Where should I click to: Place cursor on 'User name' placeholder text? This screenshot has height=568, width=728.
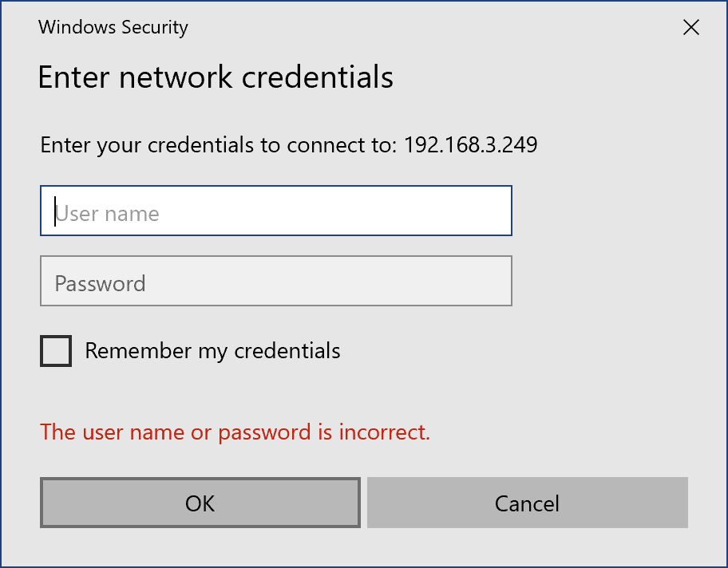tap(107, 214)
